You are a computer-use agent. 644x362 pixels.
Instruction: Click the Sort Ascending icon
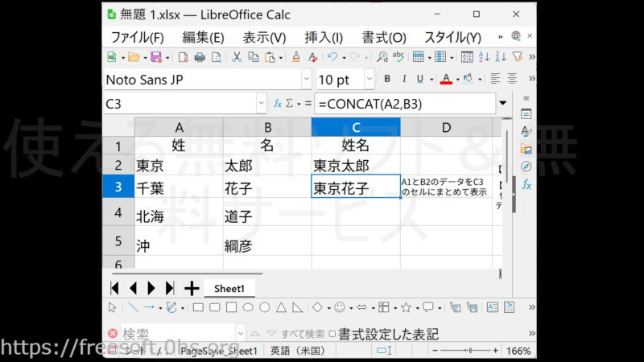[x=484, y=57]
